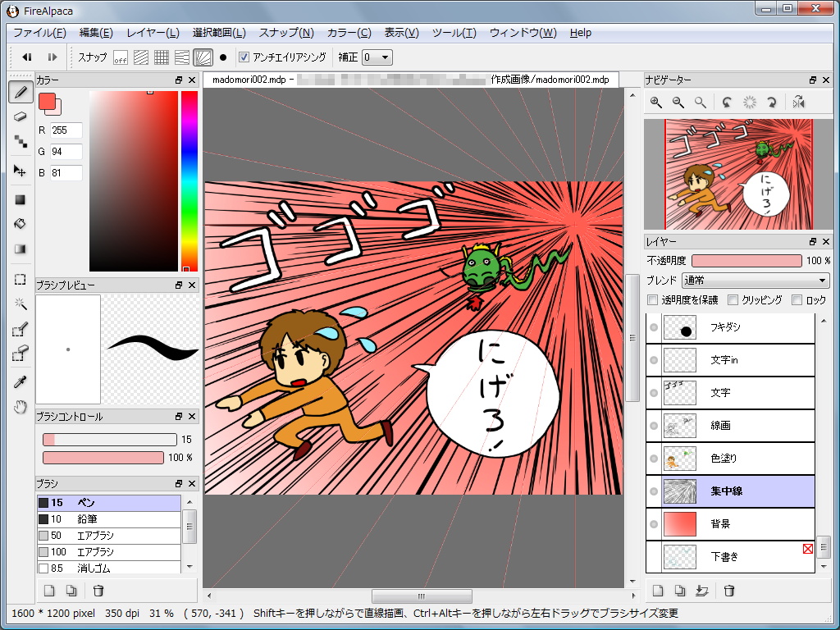
Task: Open the スナップ menu
Action: point(286,33)
